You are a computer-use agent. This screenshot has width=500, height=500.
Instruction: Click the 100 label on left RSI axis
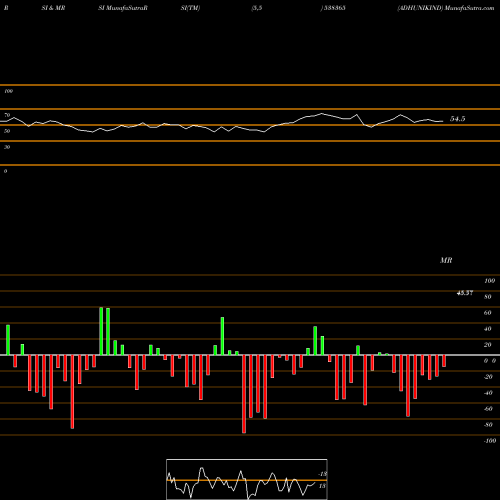(x=8, y=91)
